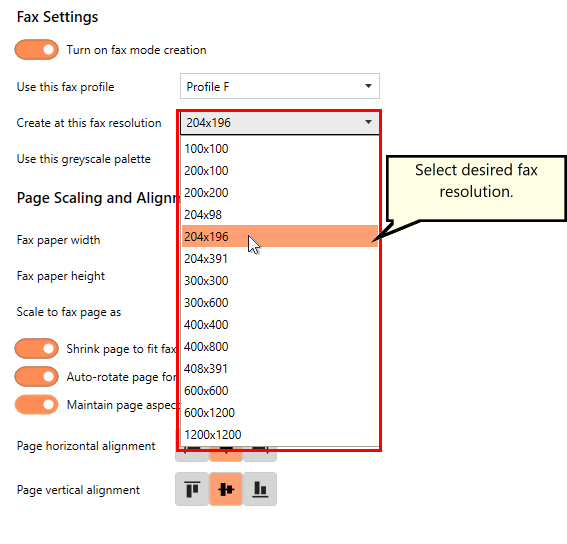Pick the 204x98 resolution option
This screenshot has height=544, width=567.
pos(280,215)
